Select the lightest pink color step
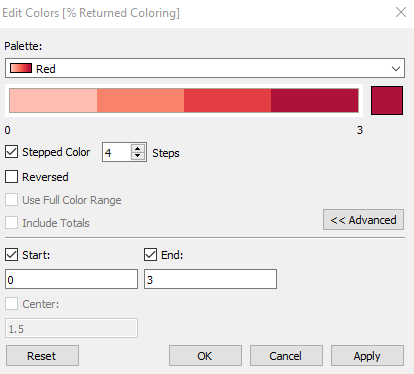Viewport: 414px width, 374px height. [x=53, y=100]
